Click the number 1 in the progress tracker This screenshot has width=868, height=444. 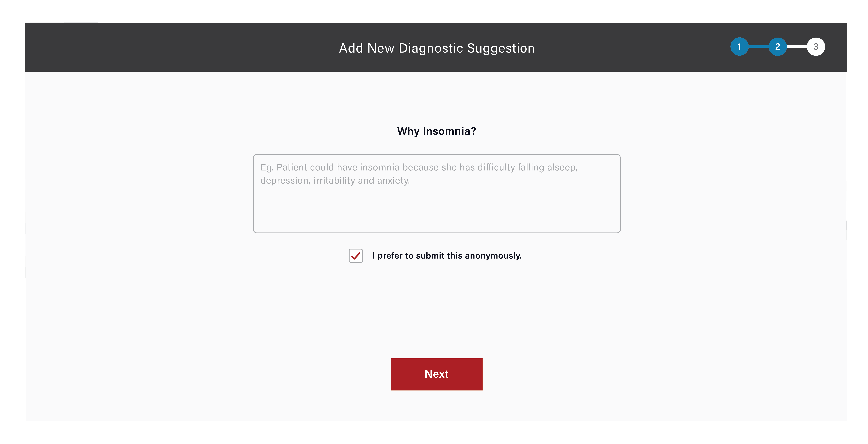tap(739, 46)
